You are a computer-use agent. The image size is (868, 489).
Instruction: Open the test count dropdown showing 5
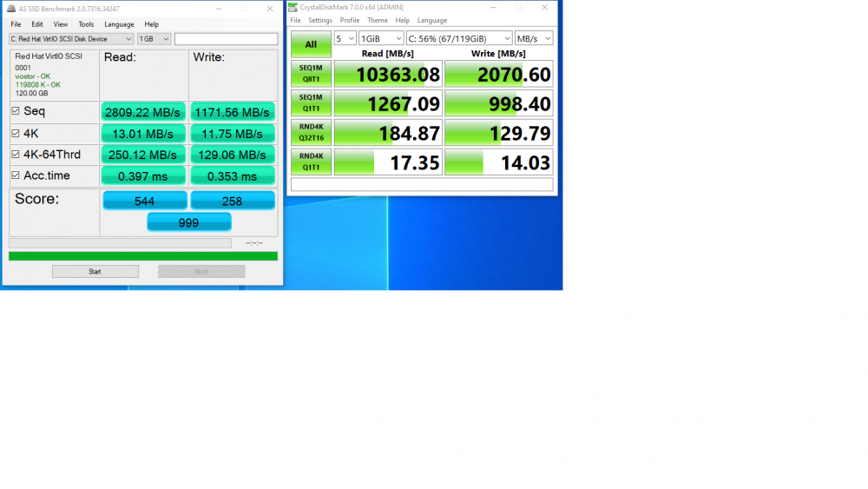[345, 38]
